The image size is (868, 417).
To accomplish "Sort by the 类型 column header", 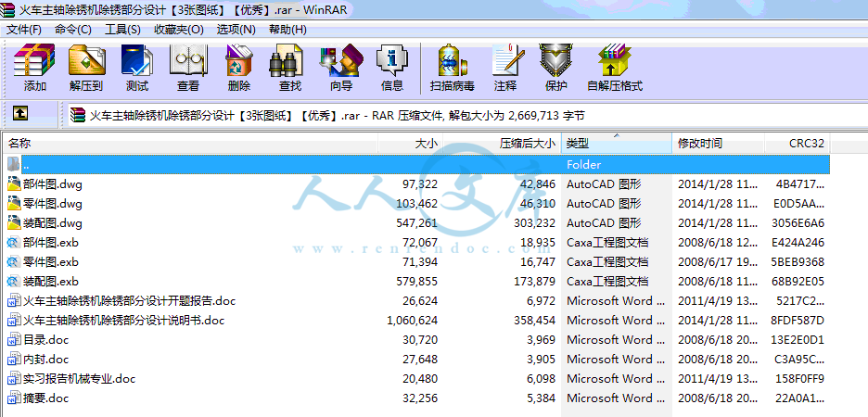I will (x=617, y=144).
